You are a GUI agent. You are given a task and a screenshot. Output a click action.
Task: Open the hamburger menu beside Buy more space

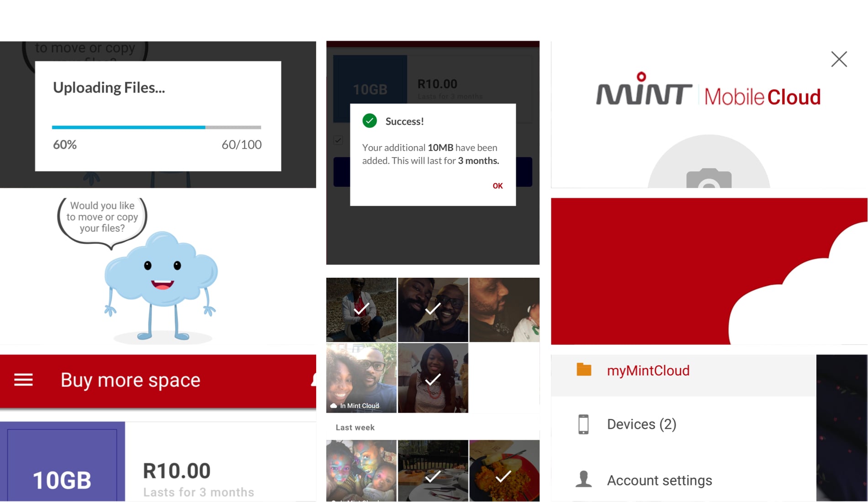pyautogui.click(x=23, y=380)
